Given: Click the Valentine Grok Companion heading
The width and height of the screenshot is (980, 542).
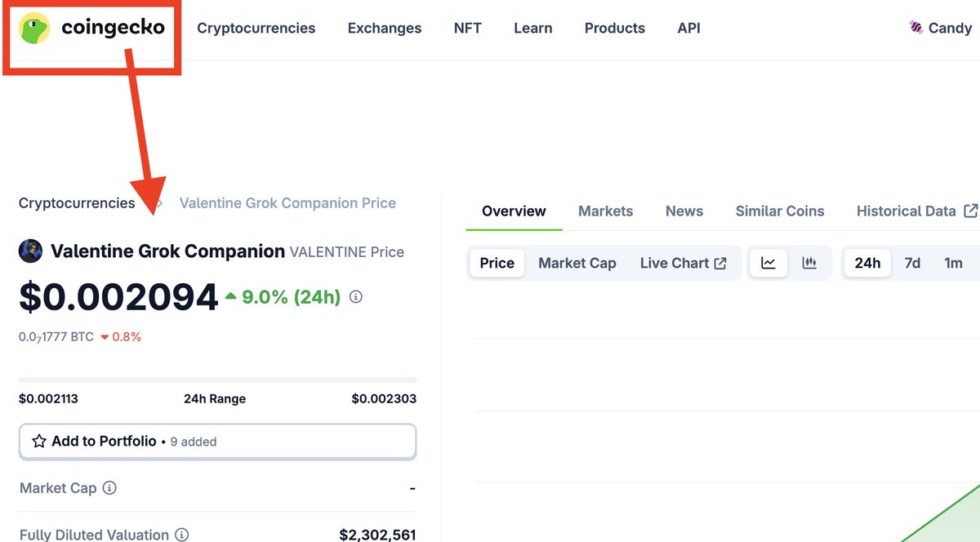Looking at the screenshot, I should pos(167,251).
